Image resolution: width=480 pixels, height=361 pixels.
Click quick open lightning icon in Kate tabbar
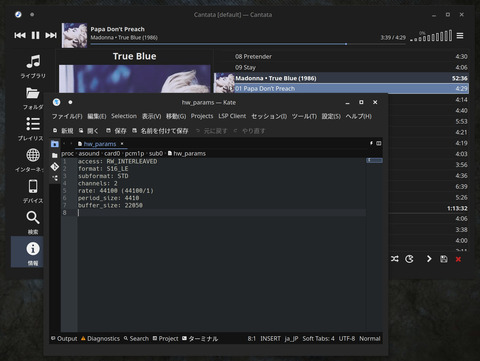(371, 143)
